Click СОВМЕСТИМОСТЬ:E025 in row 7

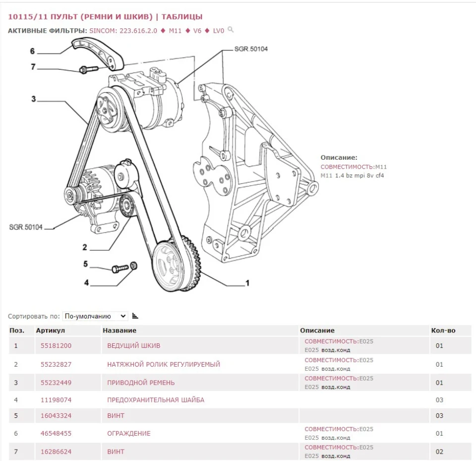pyautogui.click(x=339, y=447)
